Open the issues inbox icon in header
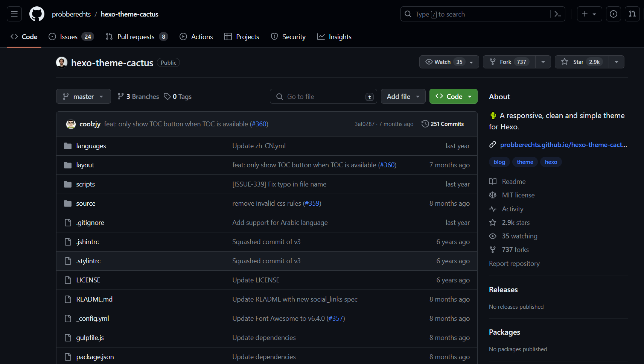The width and height of the screenshot is (644, 364). [614, 14]
